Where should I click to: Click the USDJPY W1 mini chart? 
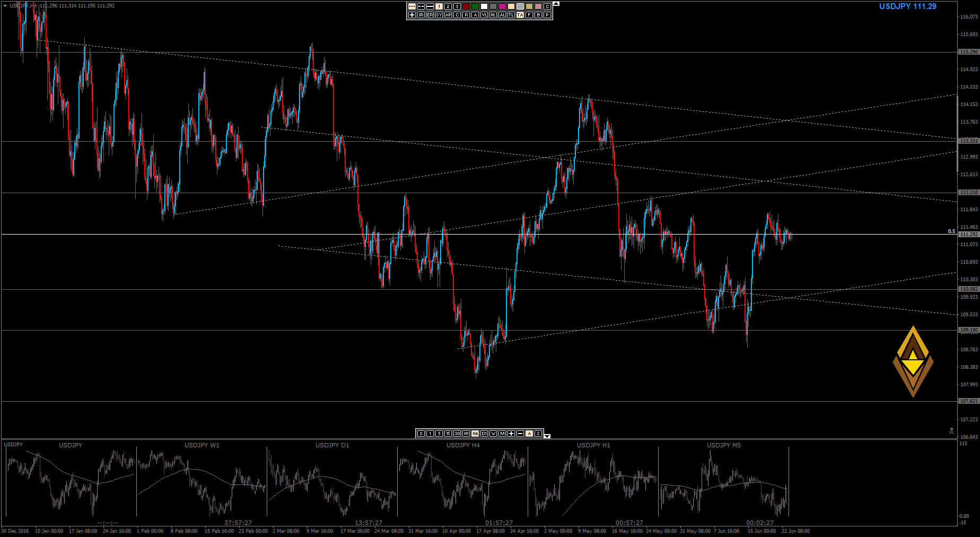[202, 480]
